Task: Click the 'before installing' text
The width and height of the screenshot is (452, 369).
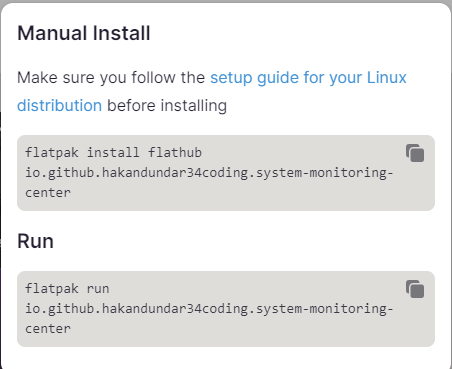Action: click(167, 106)
